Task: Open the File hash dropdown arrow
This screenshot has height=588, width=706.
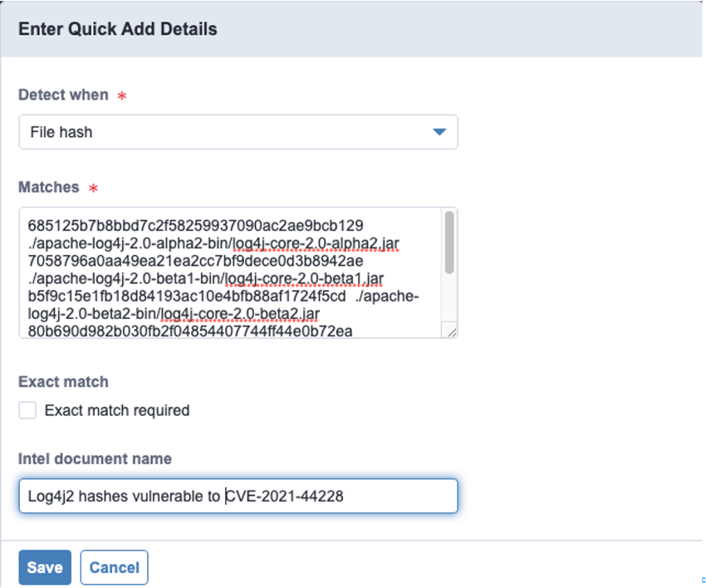Action: tap(439, 132)
